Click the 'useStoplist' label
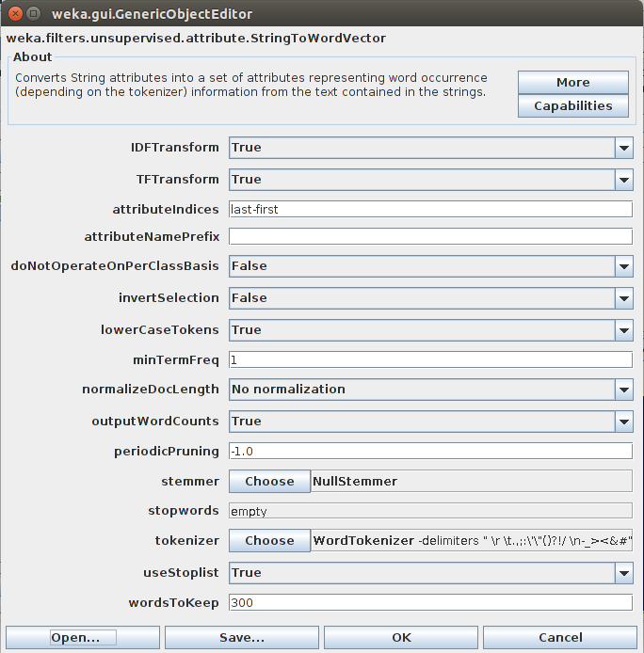Viewport: 644px width, 653px height. point(181,573)
